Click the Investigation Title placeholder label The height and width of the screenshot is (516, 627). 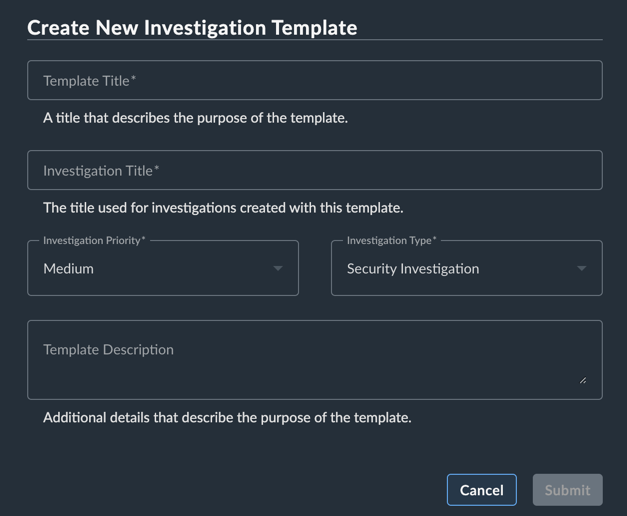click(101, 171)
